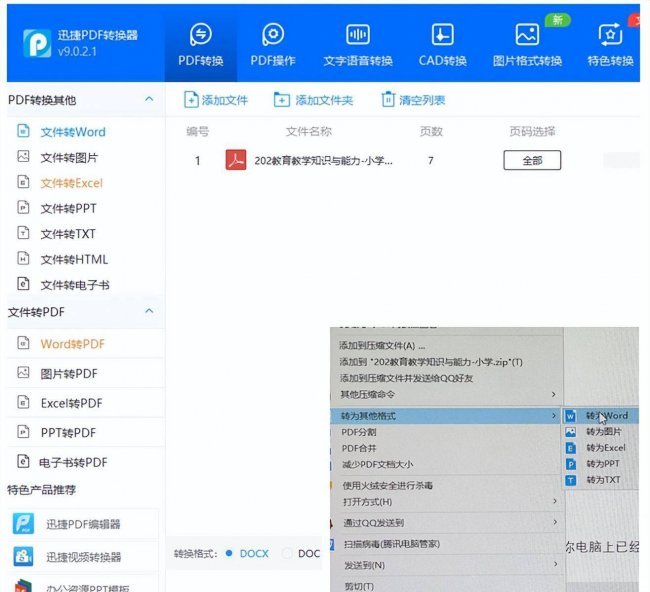Click the 图片转PDF icon
The width and height of the screenshot is (650, 592).
pos(23,373)
